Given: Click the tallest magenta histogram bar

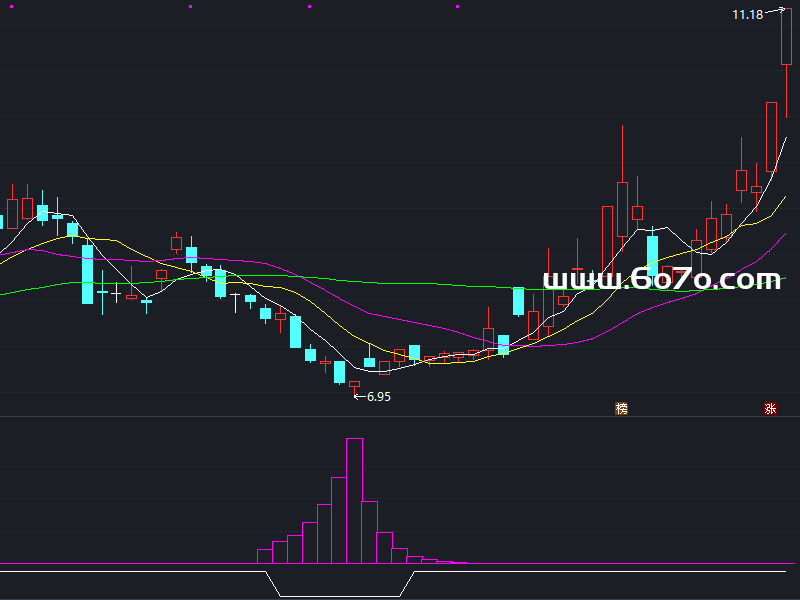Looking at the screenshot, I should point(354,500).
